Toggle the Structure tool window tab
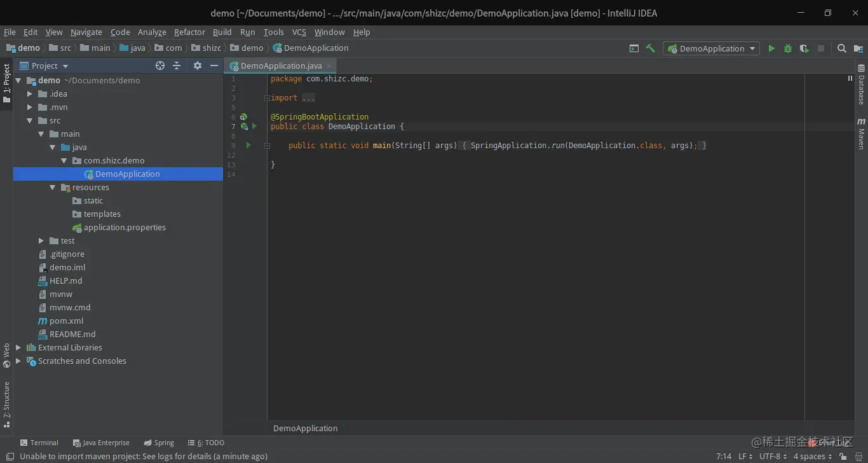 point(6,404)
